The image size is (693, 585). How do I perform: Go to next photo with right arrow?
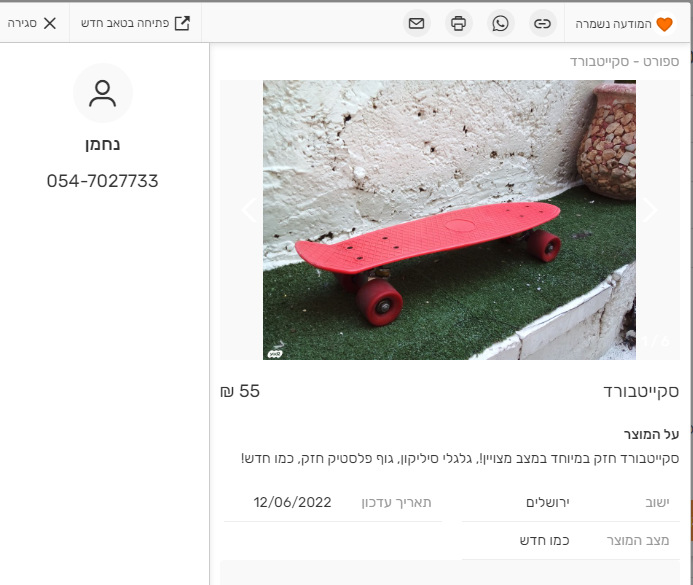(649, 209)
